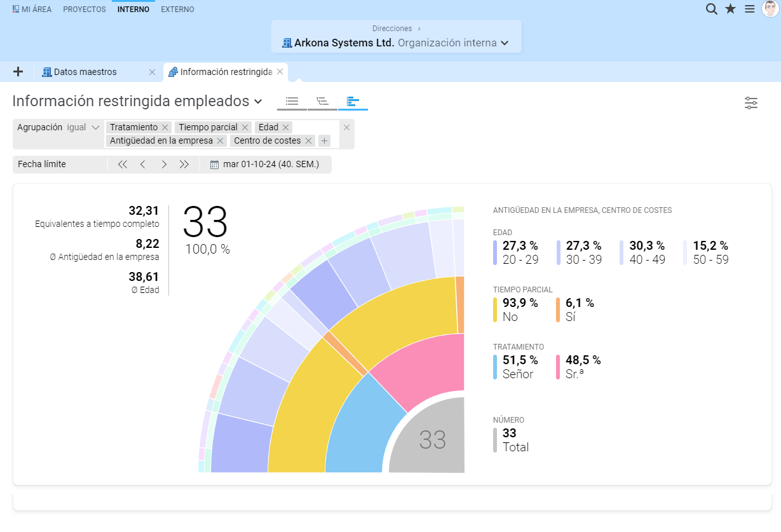Open the search magnifier icon
Screen dimensions: 781x532
pyautogui.click(x=712, y=9)
